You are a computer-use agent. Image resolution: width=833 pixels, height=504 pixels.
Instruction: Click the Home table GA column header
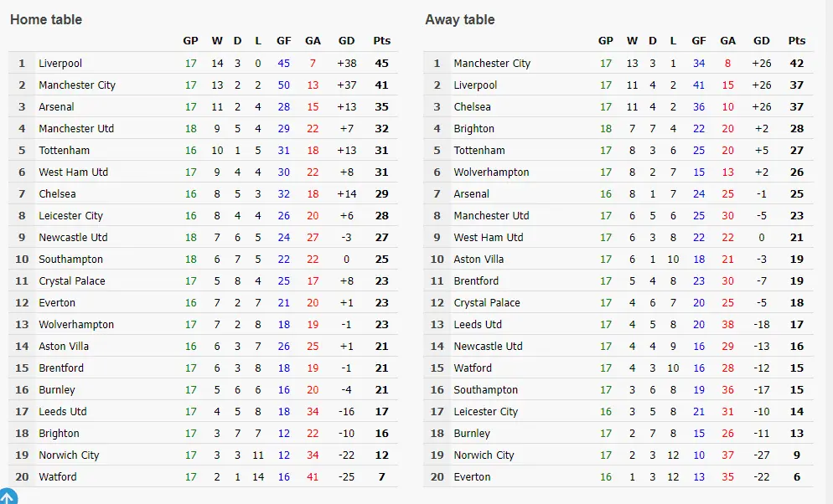point(313,40)
